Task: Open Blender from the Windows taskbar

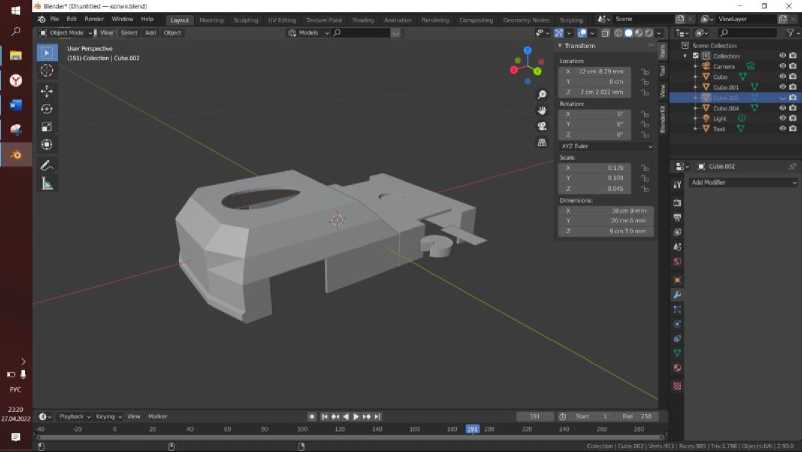Action: (16, 154)
